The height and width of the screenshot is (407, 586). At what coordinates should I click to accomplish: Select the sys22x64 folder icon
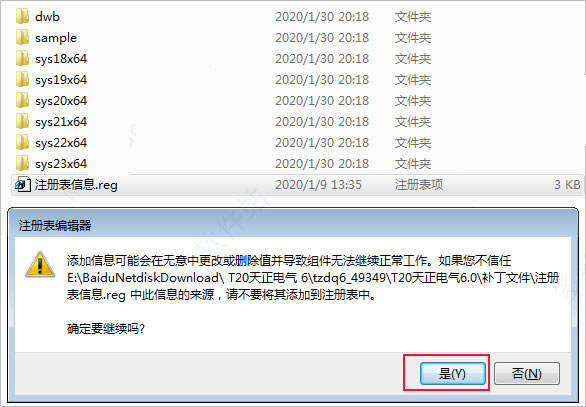click(x=22, y=142)
